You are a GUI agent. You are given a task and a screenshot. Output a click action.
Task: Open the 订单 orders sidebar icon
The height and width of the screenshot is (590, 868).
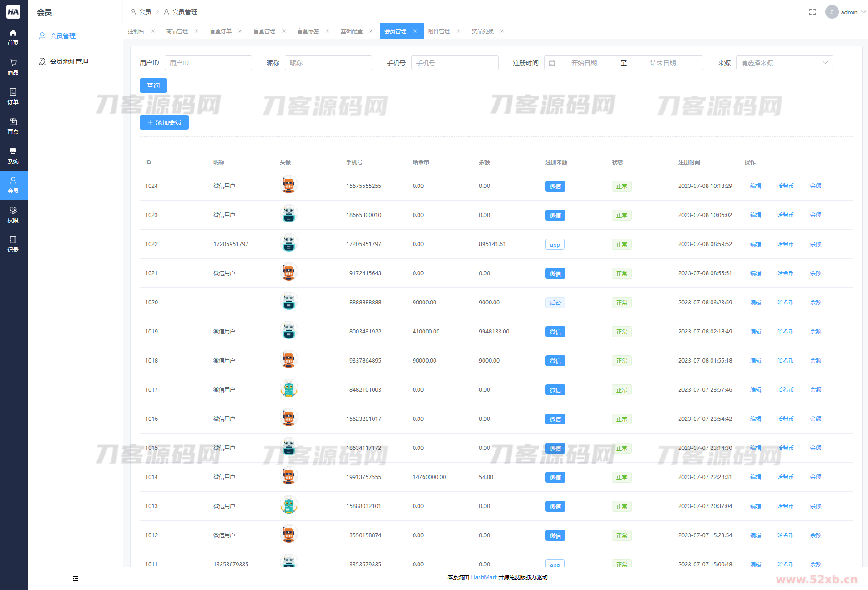pyautogui.click(x=13, y=96)
